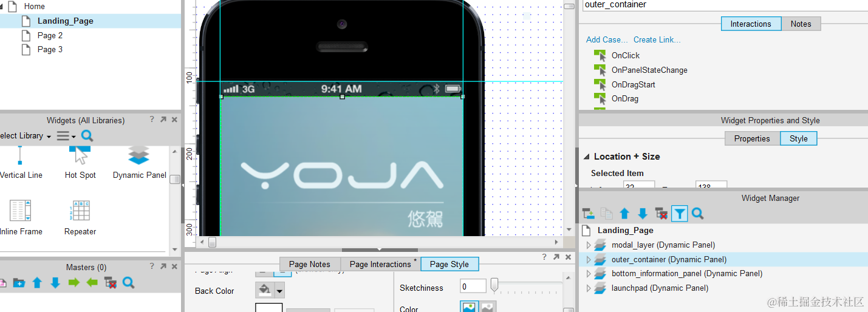
Task: Switch to the Interactions tab
Action: tap(751, 24)
